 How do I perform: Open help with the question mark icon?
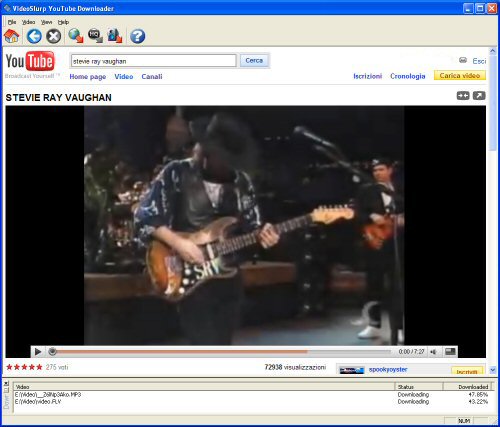coord(137,36)
